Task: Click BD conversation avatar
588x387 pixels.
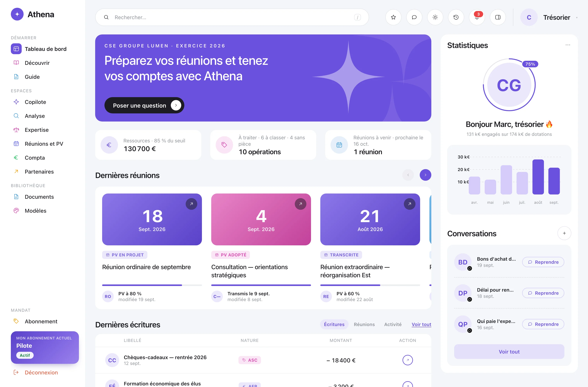Action: [x=463, y=262]
